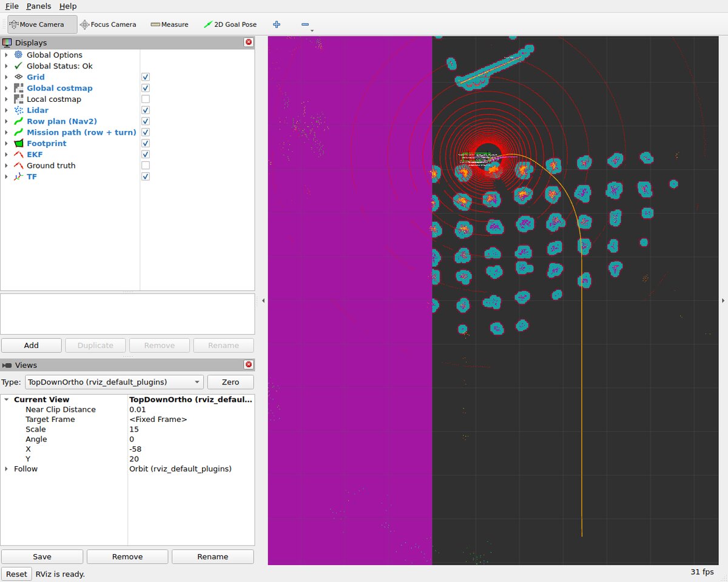Image resolution: width=728 pixels, height=582 pixels.
Task: Open the File menu
Action: [12, 6]
